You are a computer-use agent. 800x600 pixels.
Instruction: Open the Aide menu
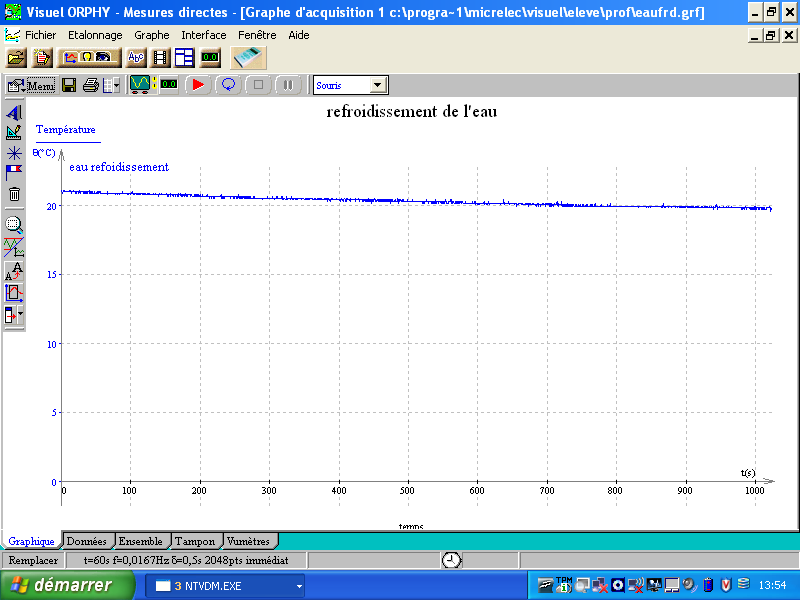click(298, 35)
